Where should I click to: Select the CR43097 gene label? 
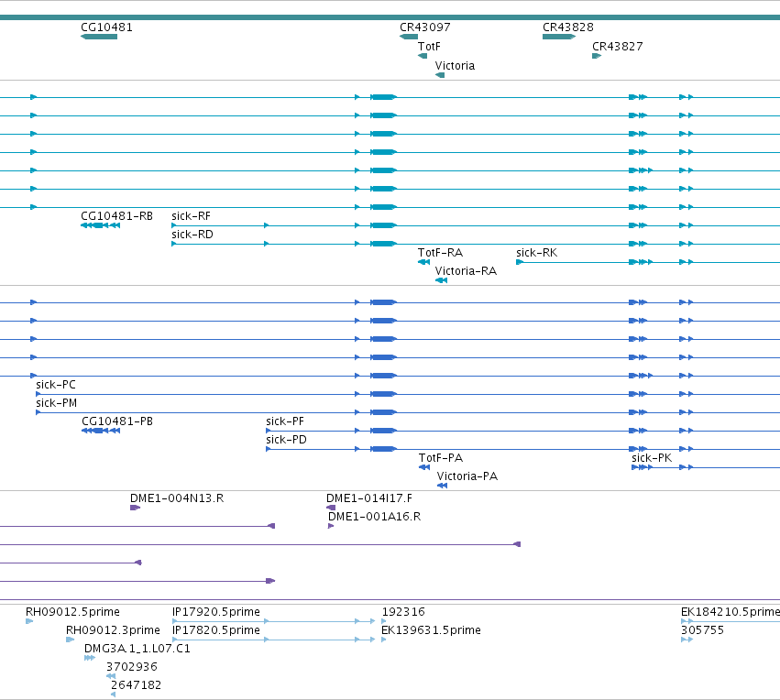pos(424,27)
